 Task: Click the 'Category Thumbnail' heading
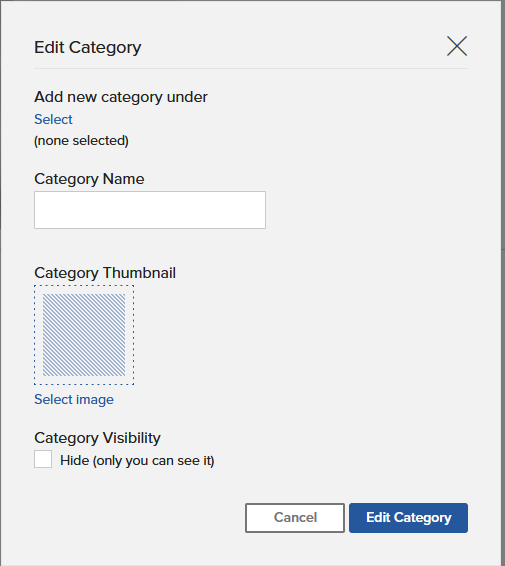tap(105, 273)
